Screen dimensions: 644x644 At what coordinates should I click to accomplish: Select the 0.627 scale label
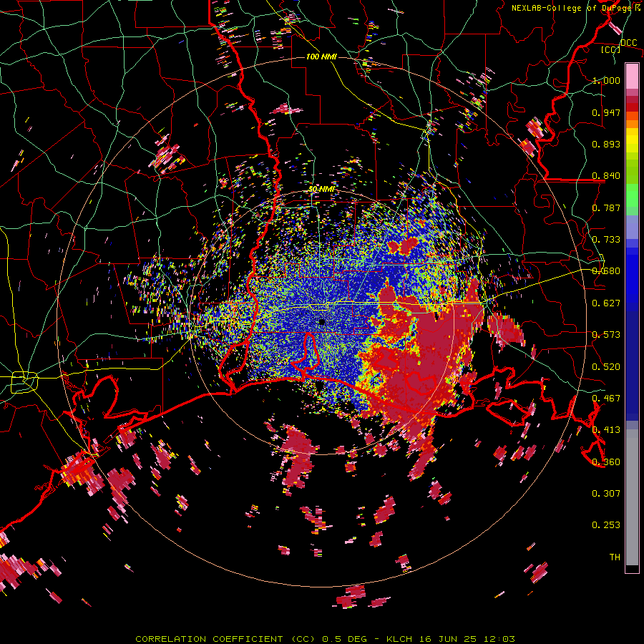(606, 303)
